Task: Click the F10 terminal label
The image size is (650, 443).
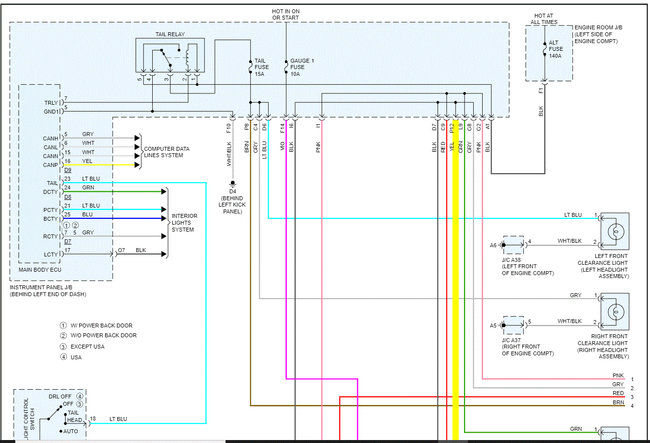Action: click(229, 127)
